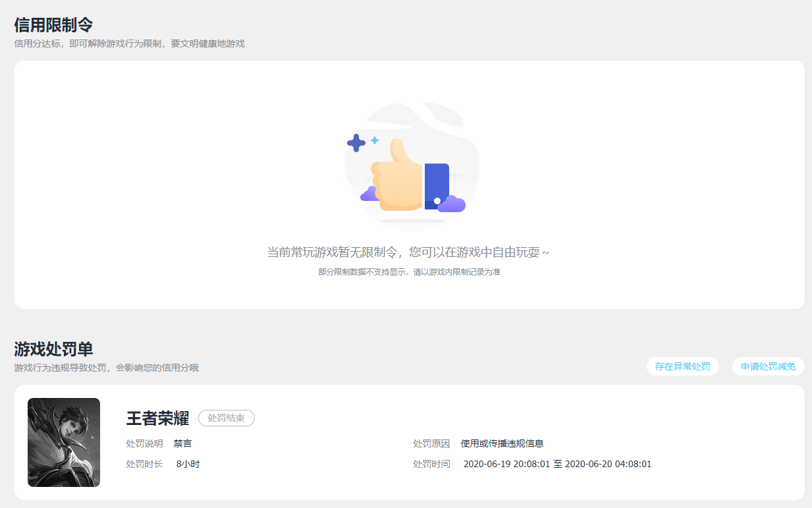
Task: Click the 游戏行为违规导致处罚 subtitle
Action: click(x=106, y=368)
